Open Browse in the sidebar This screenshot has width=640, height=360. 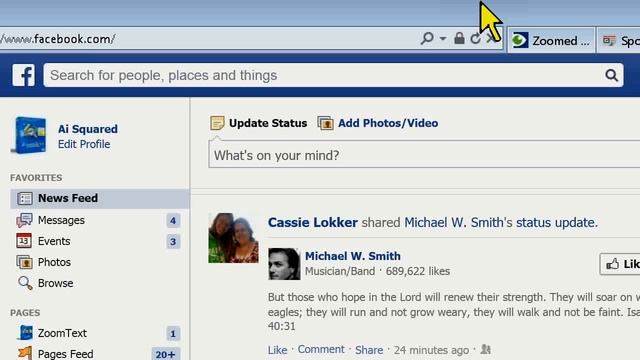[56, 283]
